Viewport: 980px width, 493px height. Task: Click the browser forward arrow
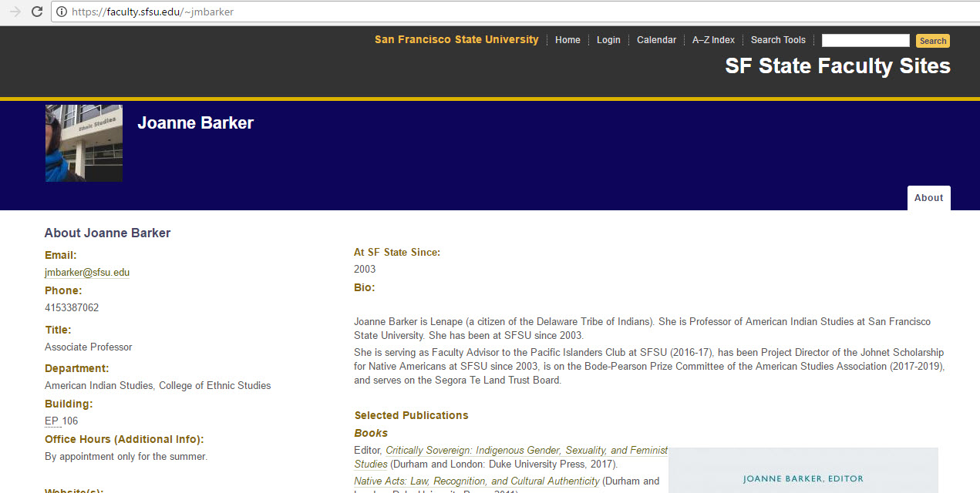(x=15, y=12)
